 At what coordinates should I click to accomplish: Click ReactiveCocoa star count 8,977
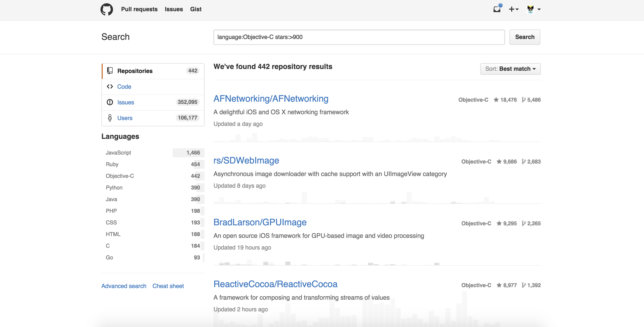tap(507, 285)
